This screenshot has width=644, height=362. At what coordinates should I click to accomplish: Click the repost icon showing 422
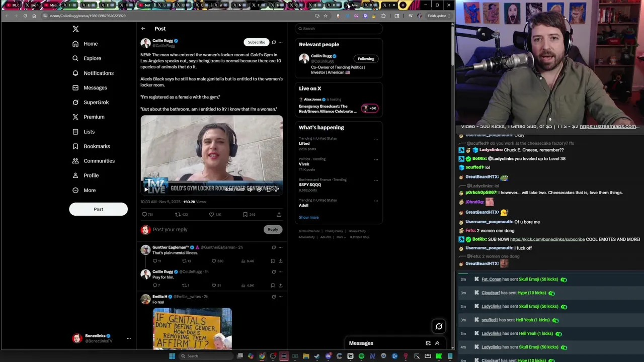point(178,215)
